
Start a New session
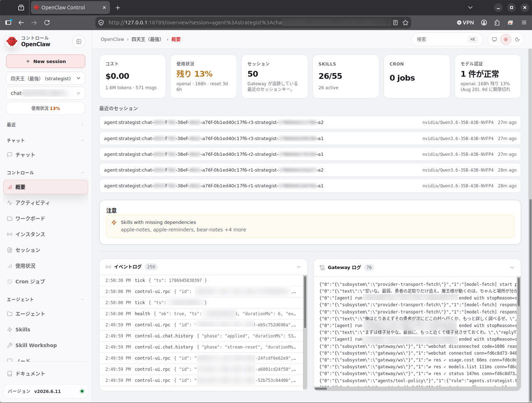point(46,61)
